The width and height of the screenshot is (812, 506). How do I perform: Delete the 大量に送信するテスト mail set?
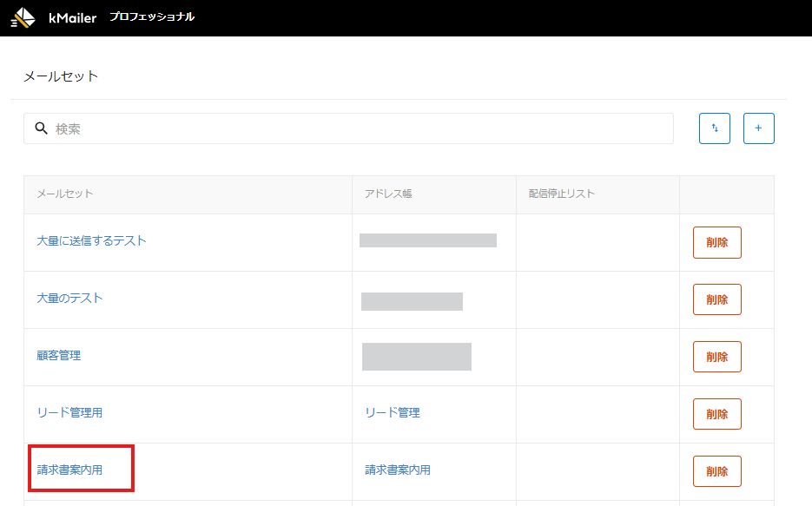pos(716,243)
